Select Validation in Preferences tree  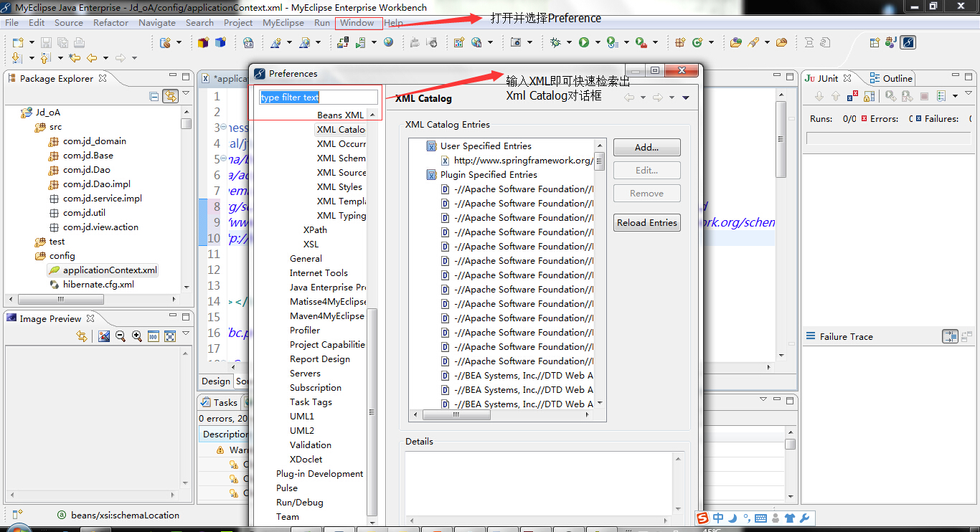click(311, 445)
